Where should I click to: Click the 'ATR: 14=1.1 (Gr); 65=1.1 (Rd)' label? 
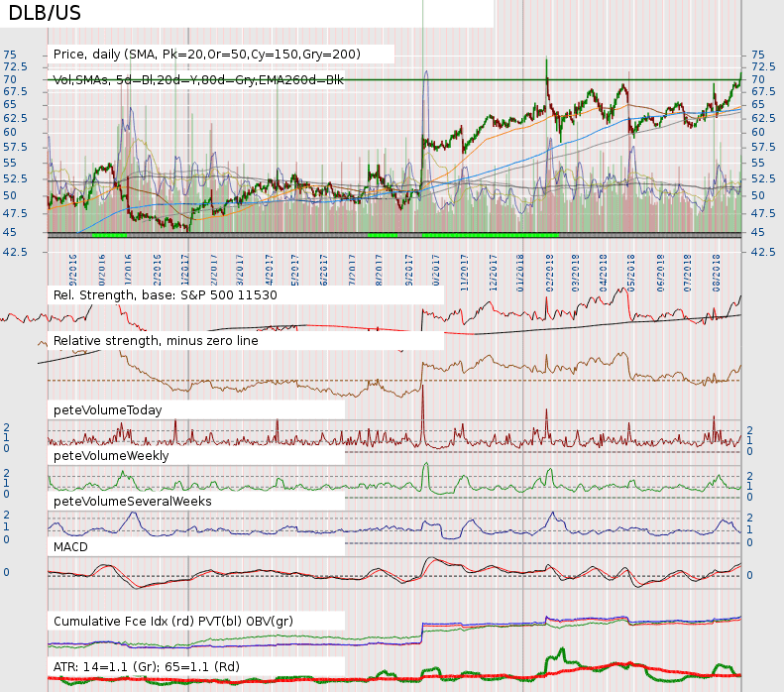point(147,667)
